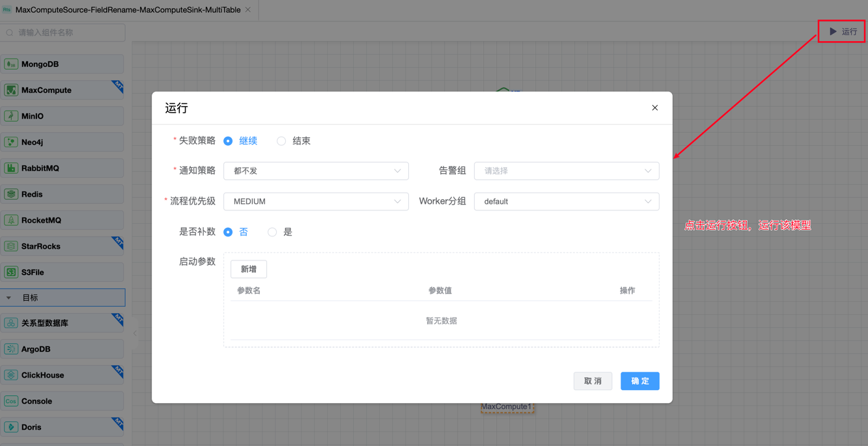The width and height of the screenshot is (868, 446).
Task: Open the 告警组 dropdown
Action: (566, 171)
